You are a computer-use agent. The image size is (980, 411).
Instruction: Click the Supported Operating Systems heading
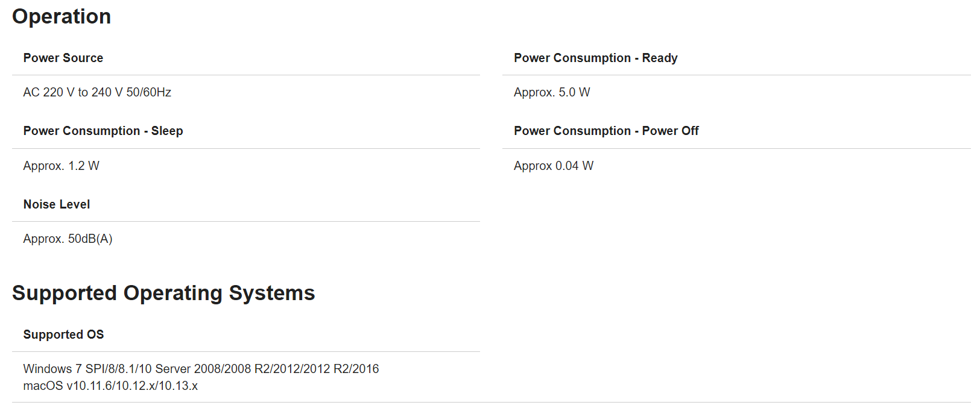tap(163, 293)
